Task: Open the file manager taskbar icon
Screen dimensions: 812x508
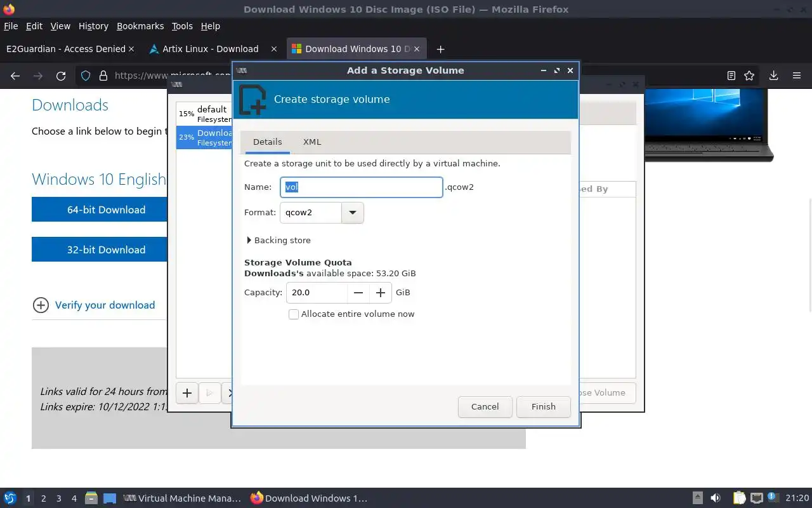Action: [x=91, y=498]
